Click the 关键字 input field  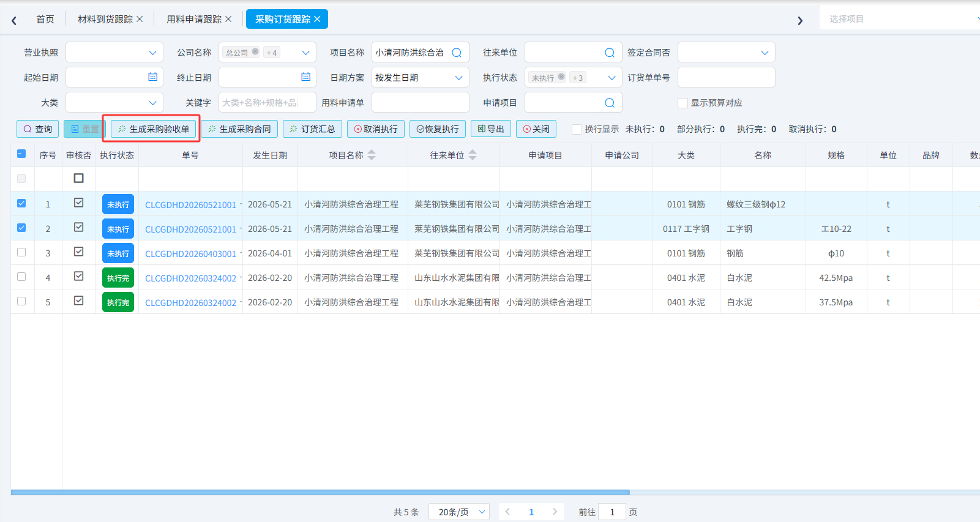point(267,103)
